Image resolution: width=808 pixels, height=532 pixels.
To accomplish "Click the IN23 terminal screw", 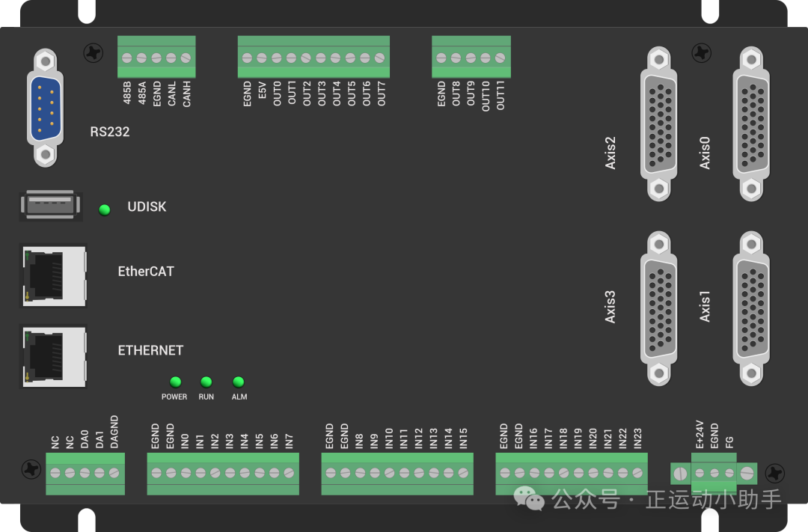I will pos(637,473).
